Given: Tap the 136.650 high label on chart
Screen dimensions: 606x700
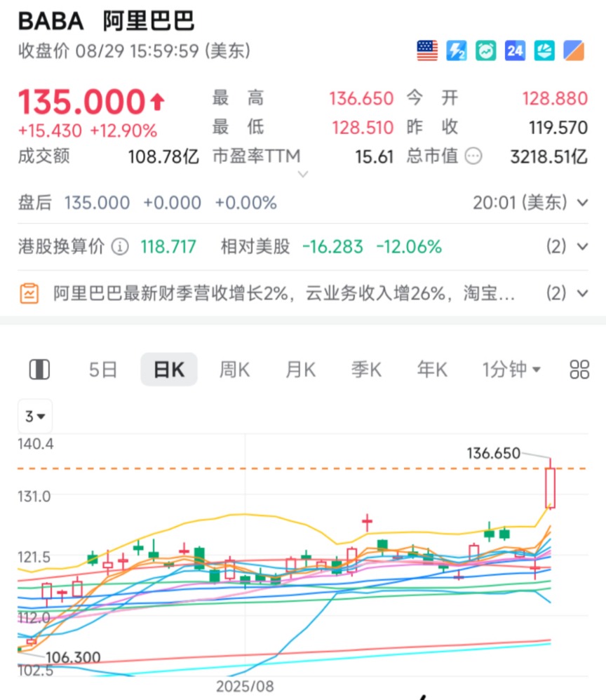Looking at the screenshot, I should [x=494, y=453].
